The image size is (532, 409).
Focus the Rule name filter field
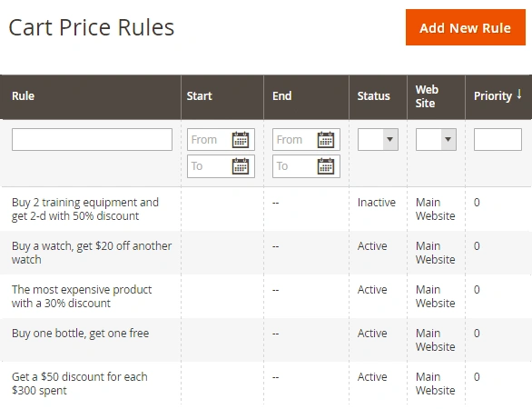tap(92, 139)
